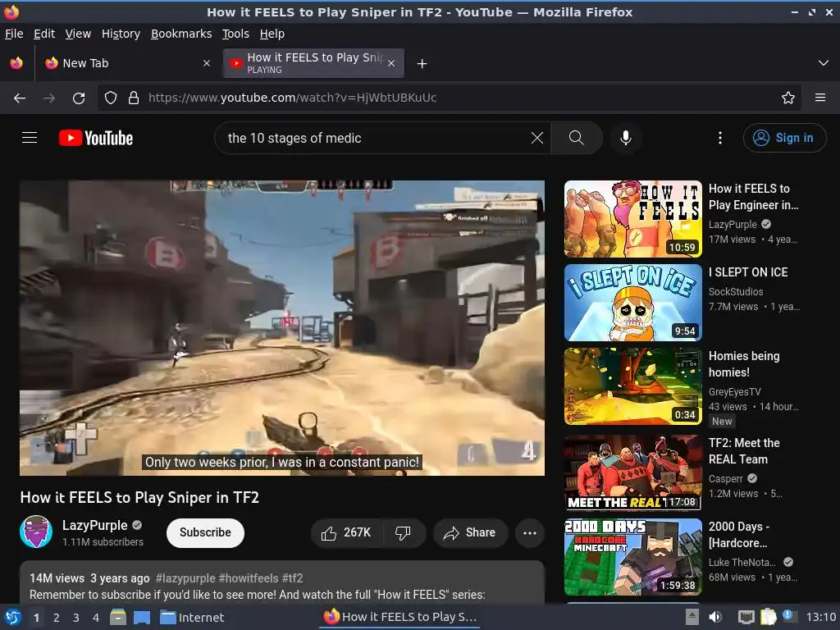Click the taskbar clock 13:10
The image size is (840, 630).
(820, 617)
